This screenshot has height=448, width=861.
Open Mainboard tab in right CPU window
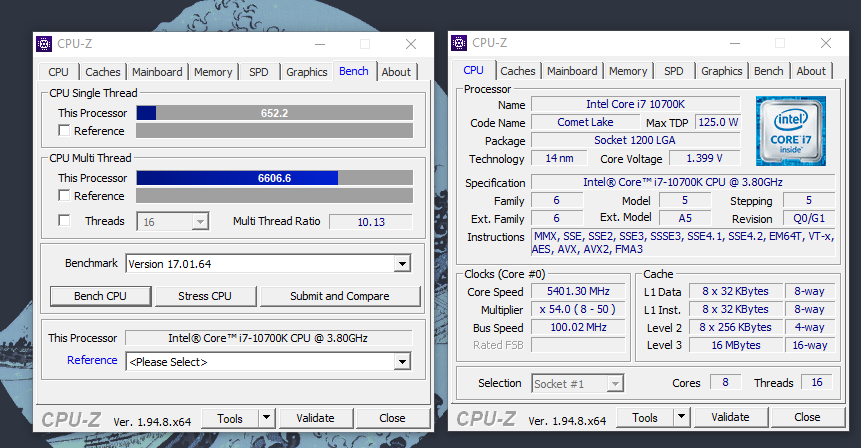(x=572, y=71)
